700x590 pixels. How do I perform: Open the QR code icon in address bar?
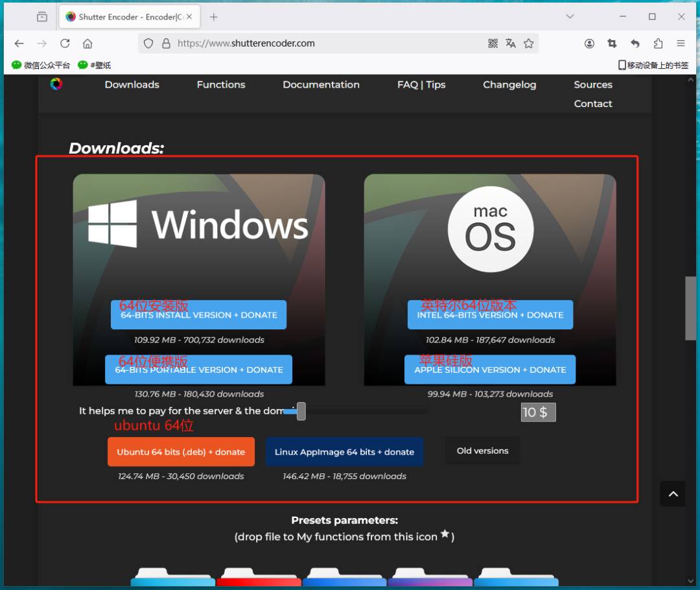pos(493,43)
